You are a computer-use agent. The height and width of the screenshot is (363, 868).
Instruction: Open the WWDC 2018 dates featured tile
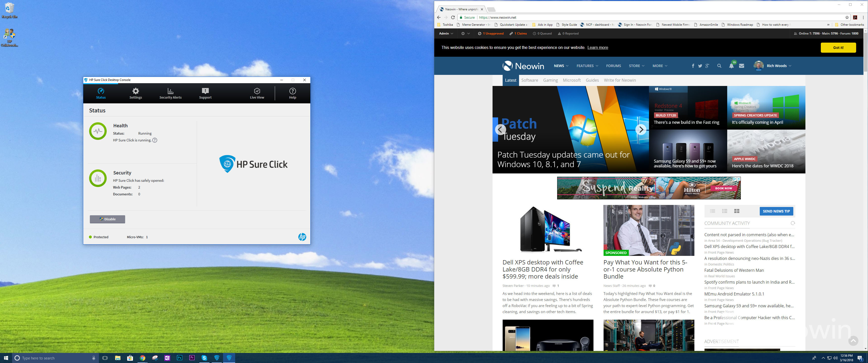pyautogui.click(x=766, y=152)
